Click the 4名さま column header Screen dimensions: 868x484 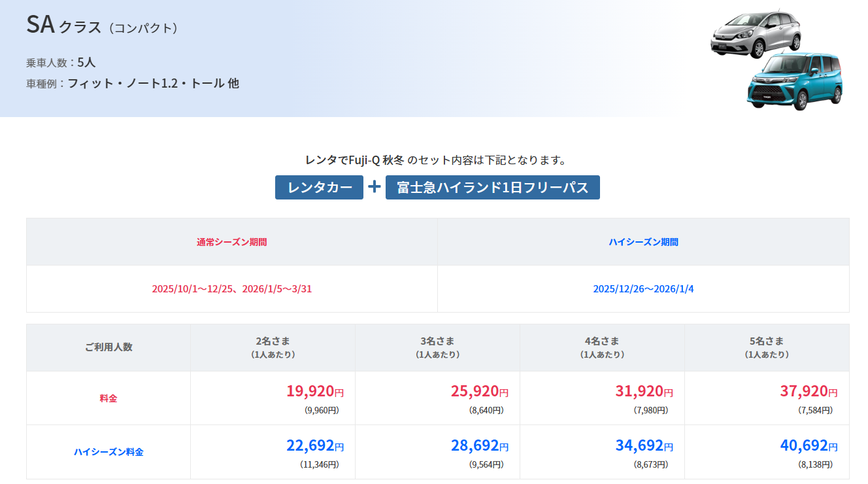(x=603, y=347)
